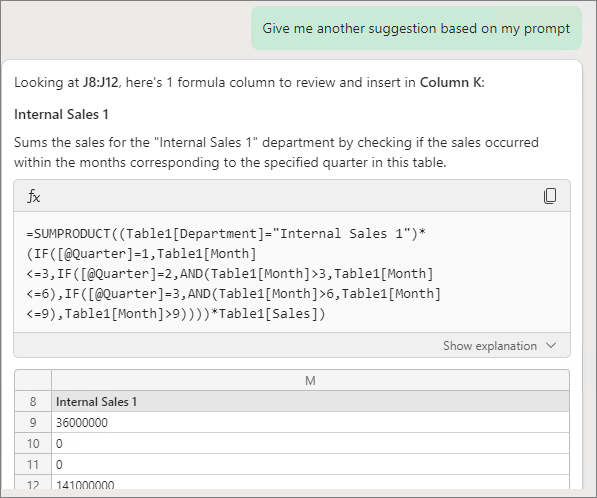The height and width of the screenshot is (498, 597).
Task: Select the cell showing 141000000
Action: (x=310, y=482)
